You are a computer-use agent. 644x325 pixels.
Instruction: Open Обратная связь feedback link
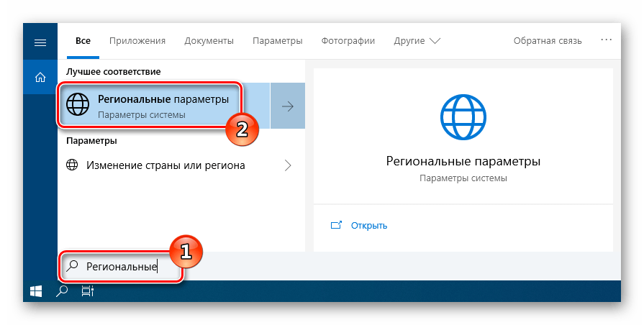coord(548,41)
